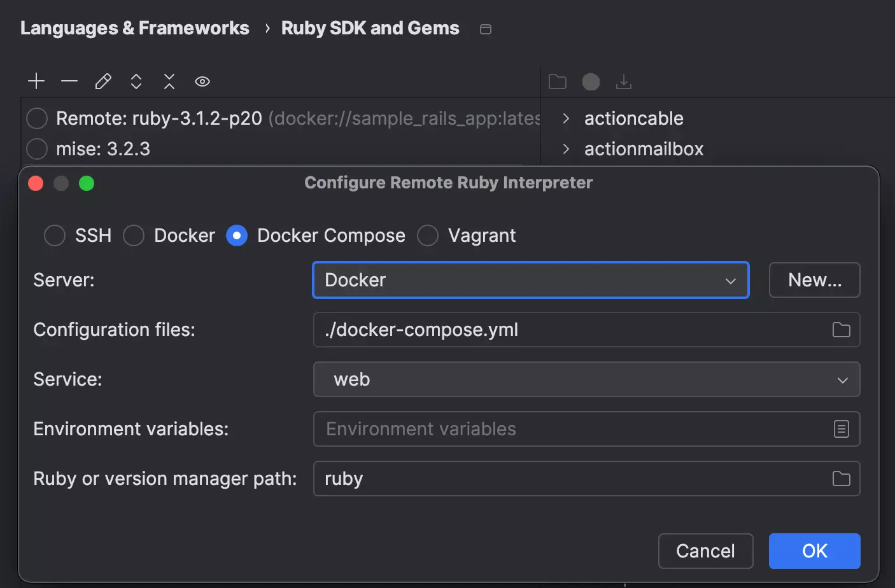This screenshot has width=895, height=588.
Task: Browse Ruby path with the folder icon
Action: (841, 479)
